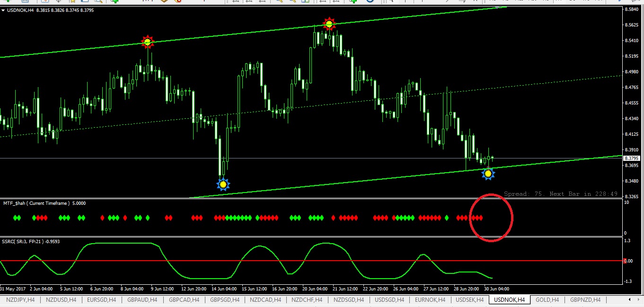Switch to GBPCAD,H4 chart tab

184,300
